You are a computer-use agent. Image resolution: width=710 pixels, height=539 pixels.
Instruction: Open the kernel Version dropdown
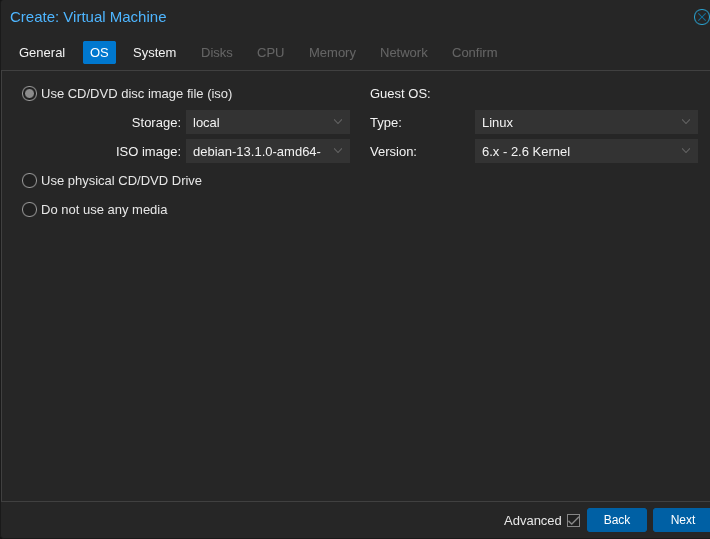pos(686,151)
